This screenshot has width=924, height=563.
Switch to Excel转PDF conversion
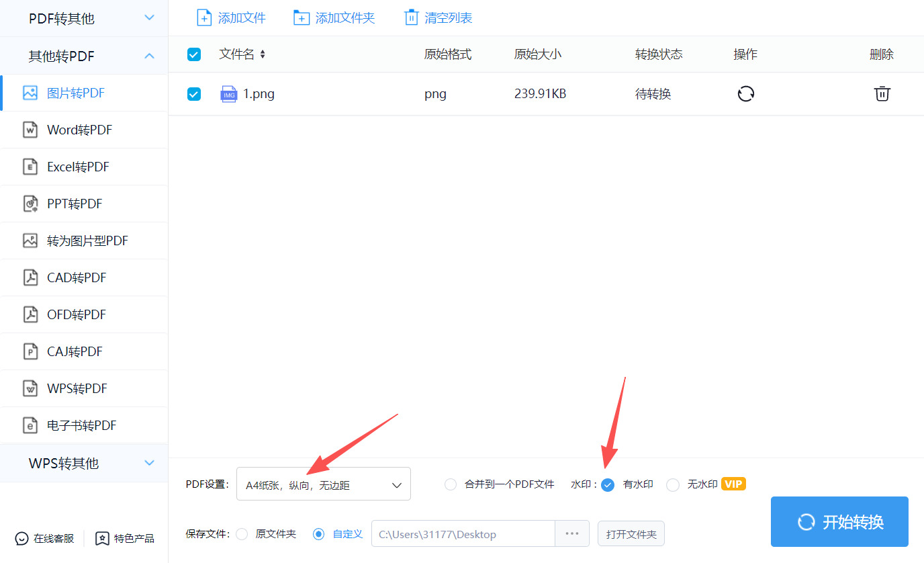[85, 167]
